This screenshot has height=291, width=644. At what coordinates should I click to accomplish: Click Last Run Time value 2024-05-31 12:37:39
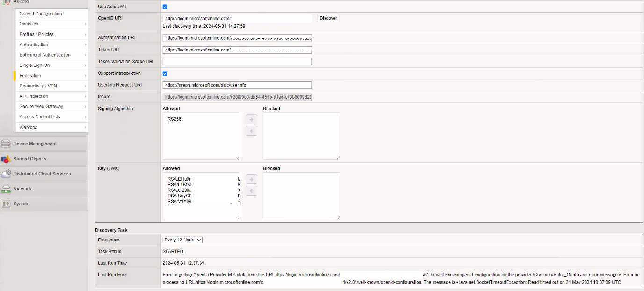183,263
